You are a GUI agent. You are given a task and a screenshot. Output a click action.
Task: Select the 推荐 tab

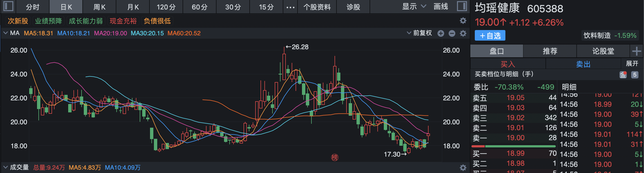[x=550, y=51]
